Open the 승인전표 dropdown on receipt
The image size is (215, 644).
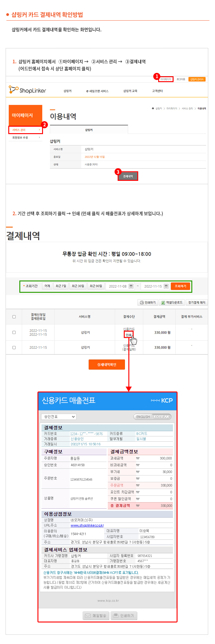point(59,417)
